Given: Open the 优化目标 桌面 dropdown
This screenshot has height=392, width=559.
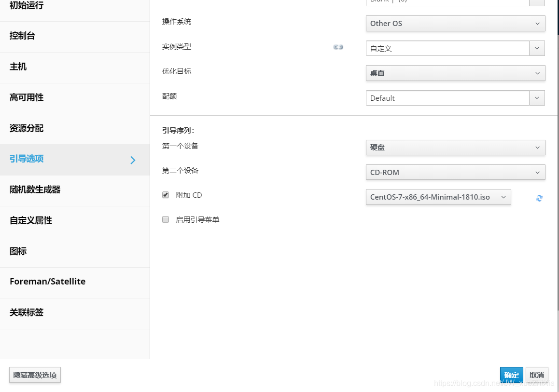Looking at the screenshot, I should (x=455, y=73).
